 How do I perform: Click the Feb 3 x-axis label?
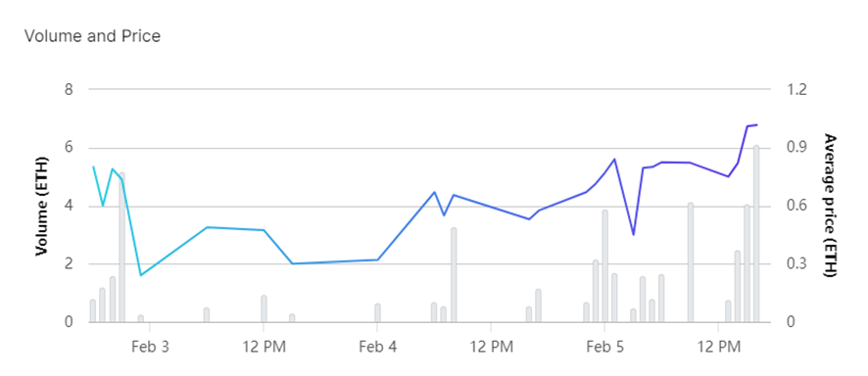(150, 347)
